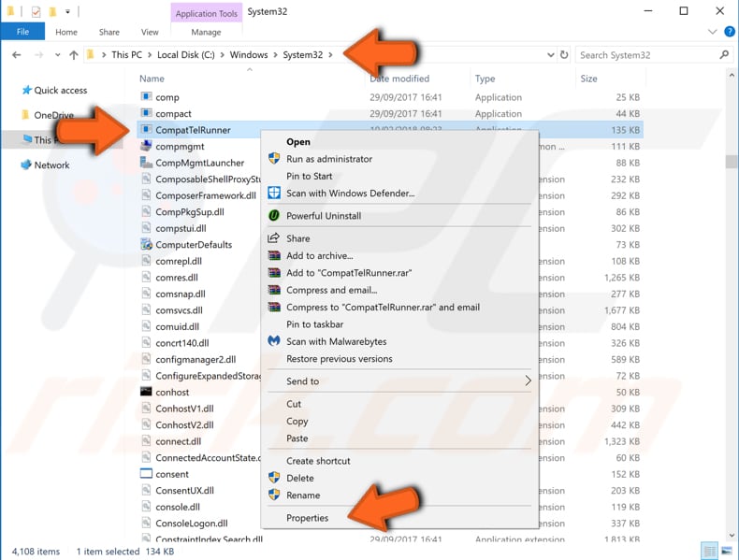The width and height of the screenshot is (739, 560).
Task: Choose Powerful Uninstall option
Action: point(324,216)
